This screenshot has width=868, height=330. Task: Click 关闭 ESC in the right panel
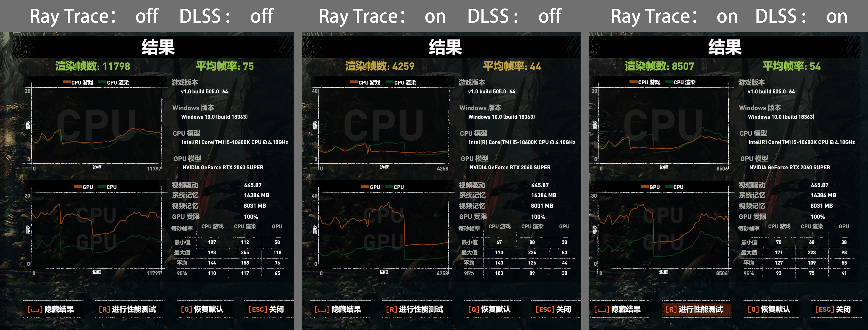833,309
